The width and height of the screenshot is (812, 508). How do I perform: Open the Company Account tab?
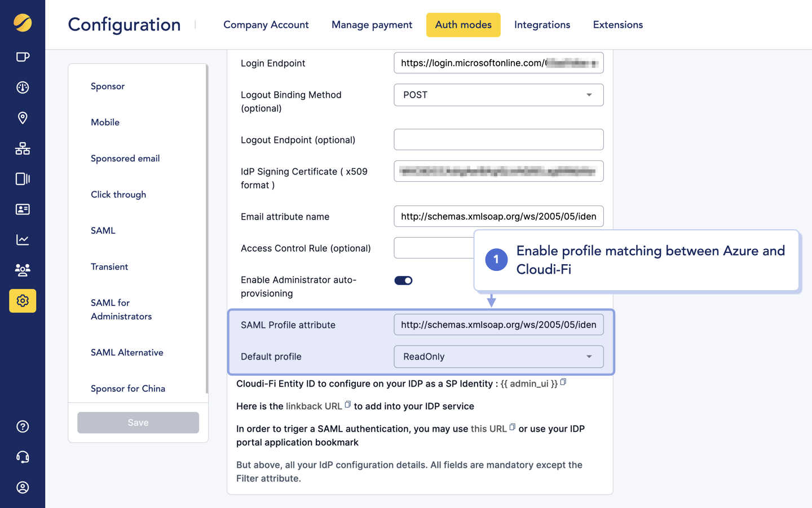point(266,25)
